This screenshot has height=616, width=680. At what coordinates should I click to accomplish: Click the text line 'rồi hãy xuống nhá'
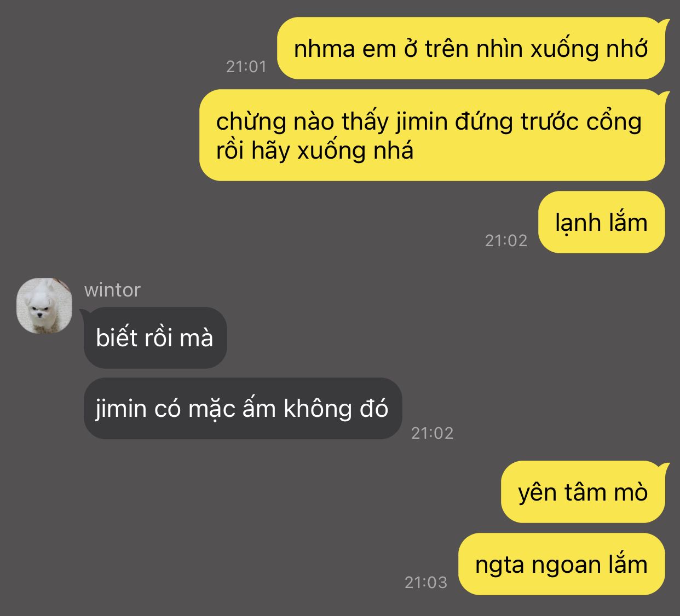coord(315,150)
